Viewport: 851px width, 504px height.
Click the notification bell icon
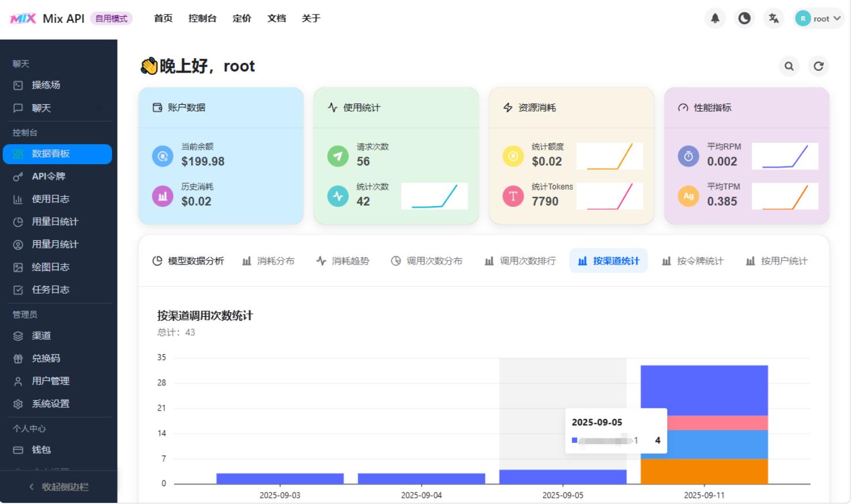pyautogui.click(x=716, y=18)
